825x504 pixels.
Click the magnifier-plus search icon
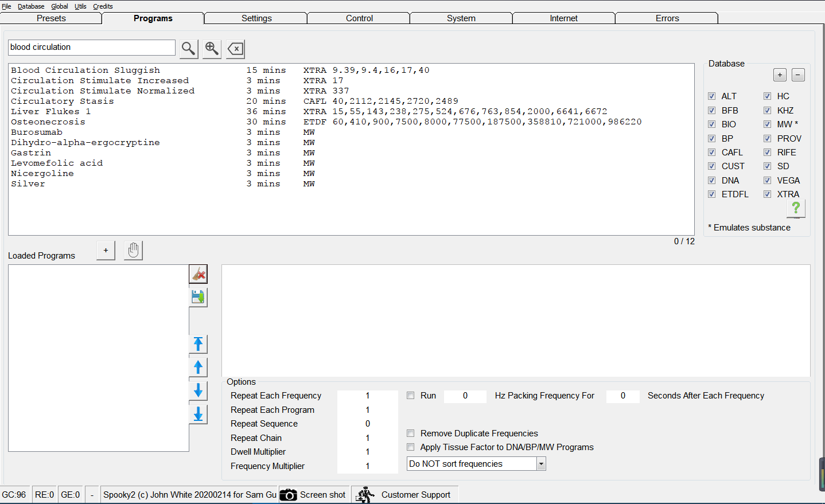pyautogui.click(x=212, y=49)
